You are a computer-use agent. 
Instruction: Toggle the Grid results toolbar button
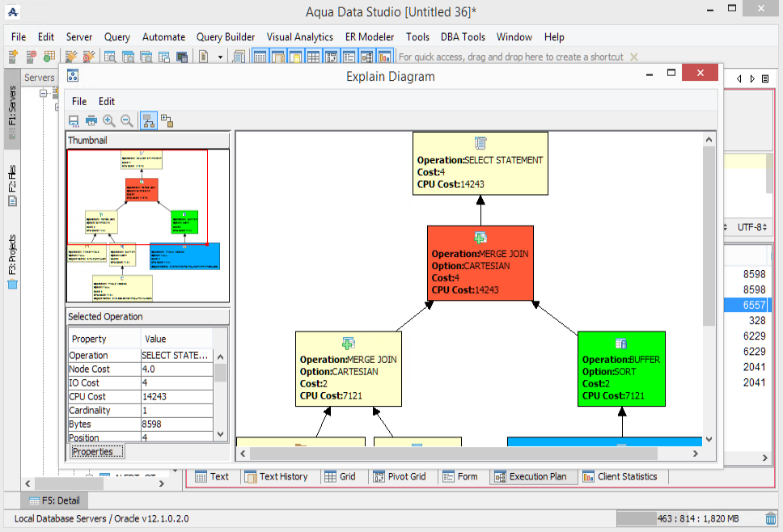313,57
